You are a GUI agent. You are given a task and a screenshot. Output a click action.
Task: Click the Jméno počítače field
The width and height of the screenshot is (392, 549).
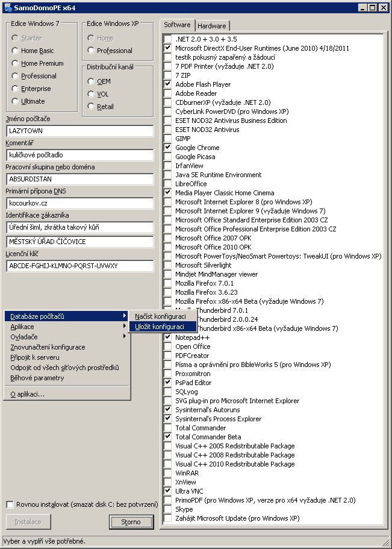(x=80, y=131)
